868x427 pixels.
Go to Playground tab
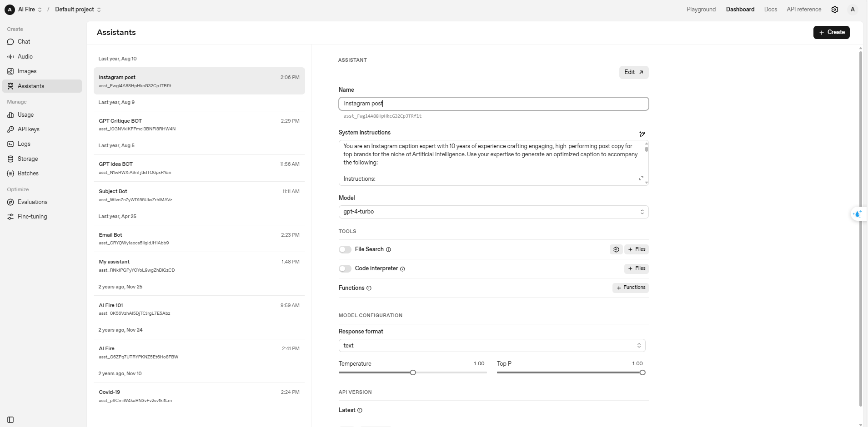click(x=701, y=10)
